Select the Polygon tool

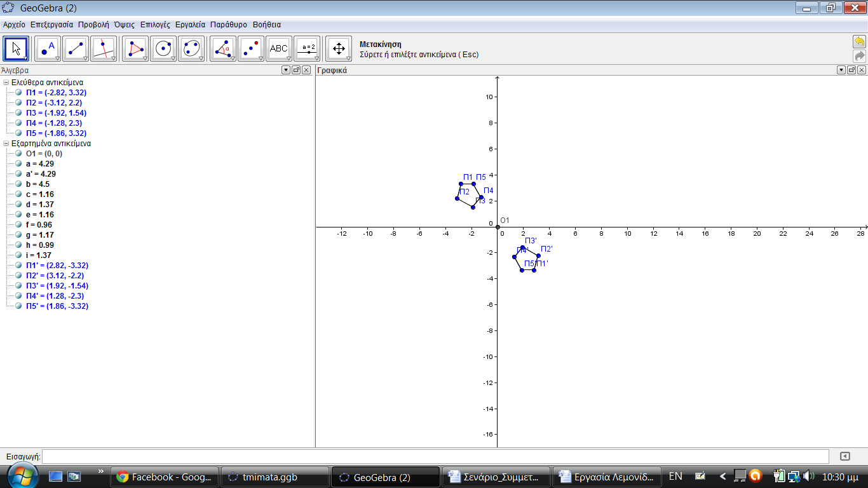click(135, 48)
